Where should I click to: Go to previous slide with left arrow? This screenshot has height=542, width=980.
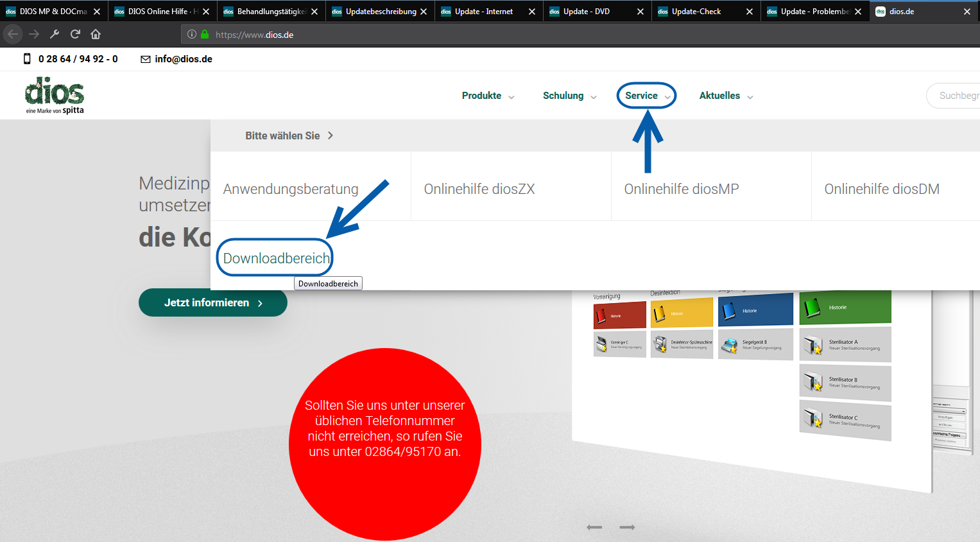(x=594, y=527)
